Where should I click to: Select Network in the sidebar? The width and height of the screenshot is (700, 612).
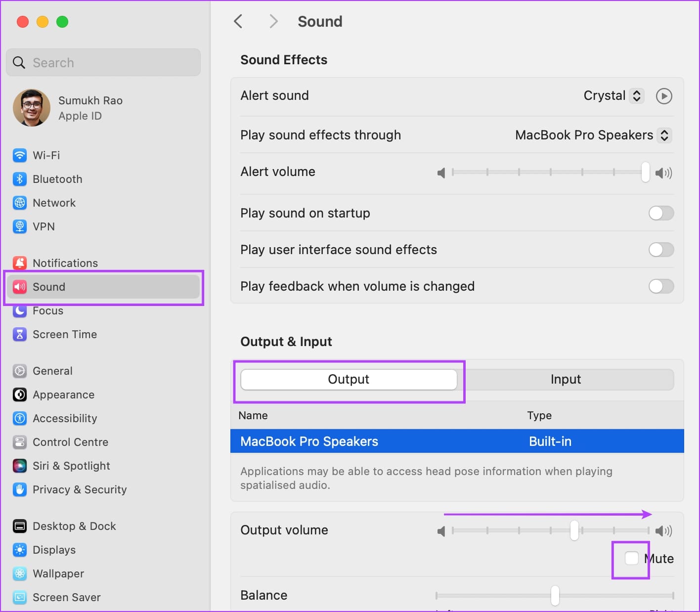tap(54, 203)
